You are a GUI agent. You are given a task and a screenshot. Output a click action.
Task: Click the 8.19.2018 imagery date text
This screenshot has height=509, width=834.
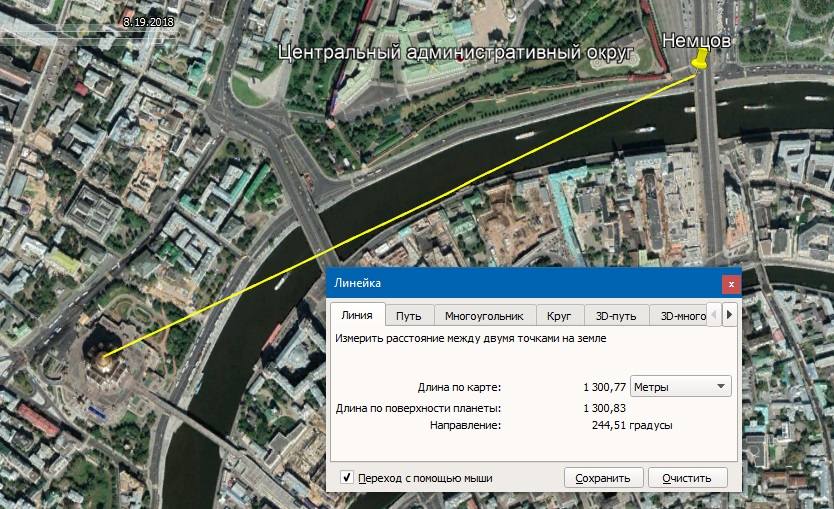[x=148, y=22]
